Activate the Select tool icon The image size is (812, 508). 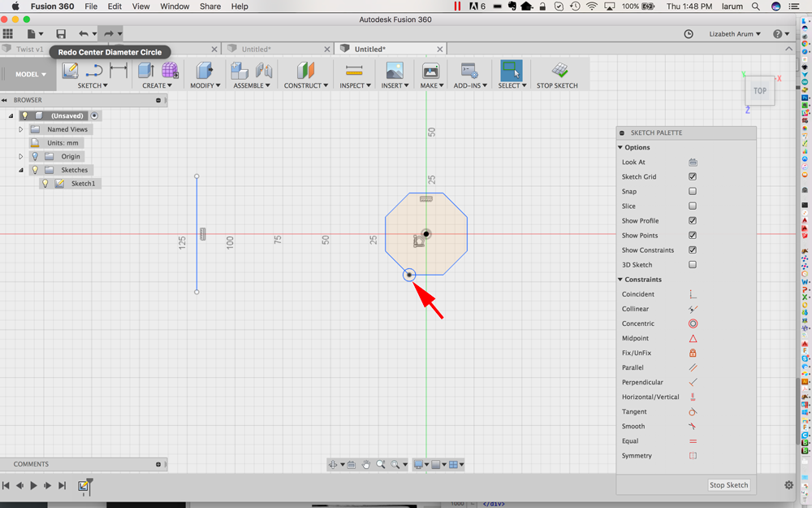pyautogui.click(x=512, y=70)
